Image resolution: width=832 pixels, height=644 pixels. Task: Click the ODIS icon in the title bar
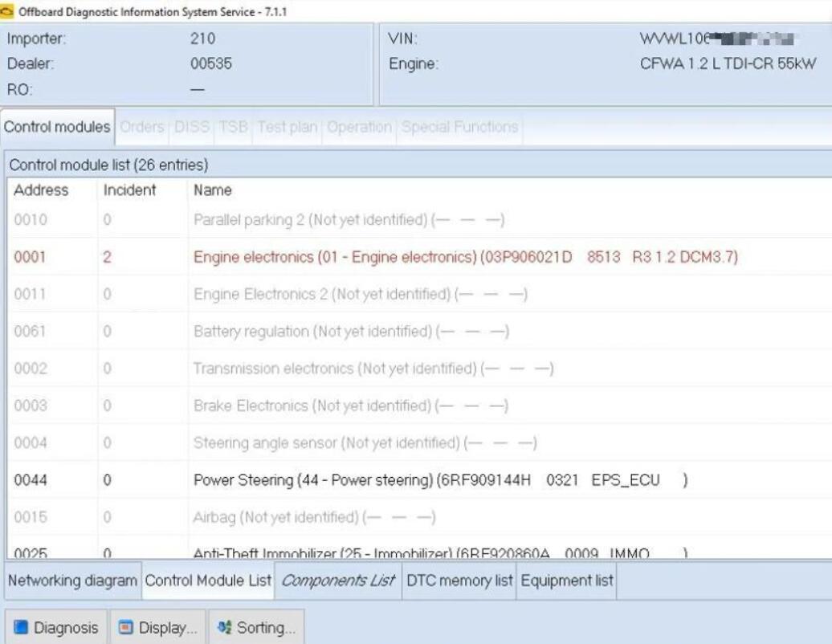(x=8, y=11)
